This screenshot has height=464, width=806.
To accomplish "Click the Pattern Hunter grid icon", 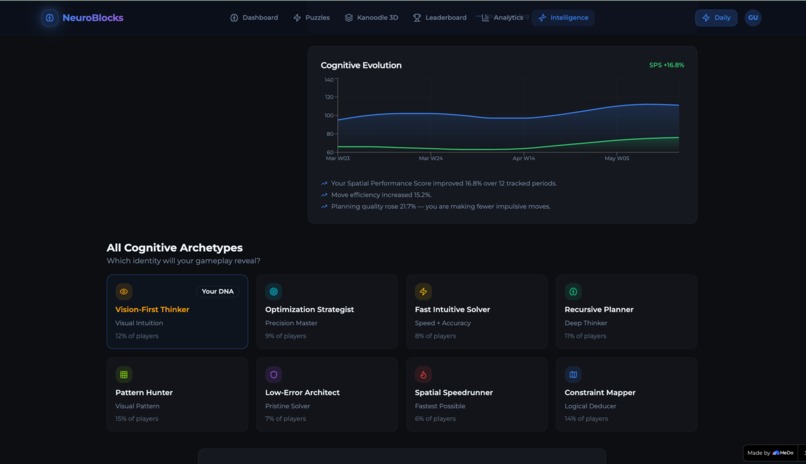I will [x=124, y=375].
